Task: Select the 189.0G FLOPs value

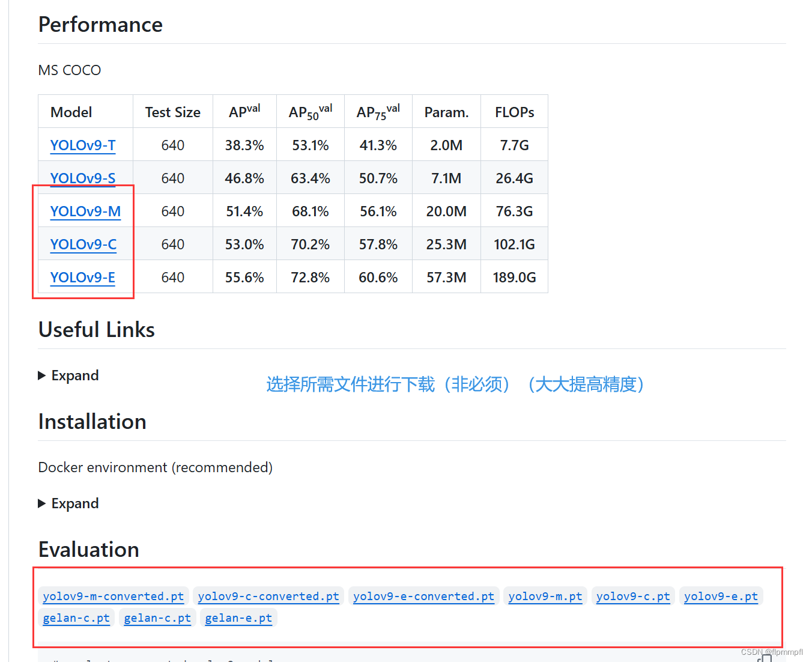Action: coord(515,278)
